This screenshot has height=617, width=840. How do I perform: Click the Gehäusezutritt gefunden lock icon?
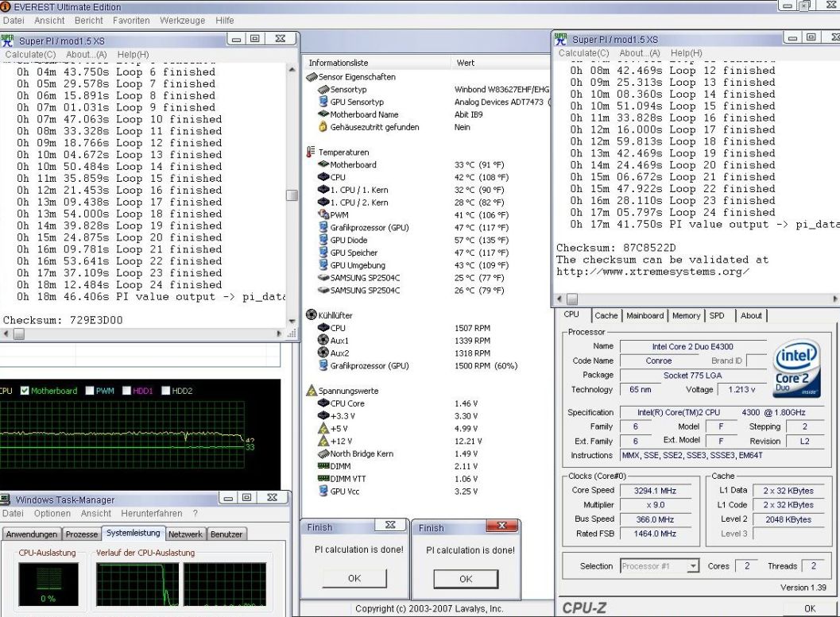(323, 127)
